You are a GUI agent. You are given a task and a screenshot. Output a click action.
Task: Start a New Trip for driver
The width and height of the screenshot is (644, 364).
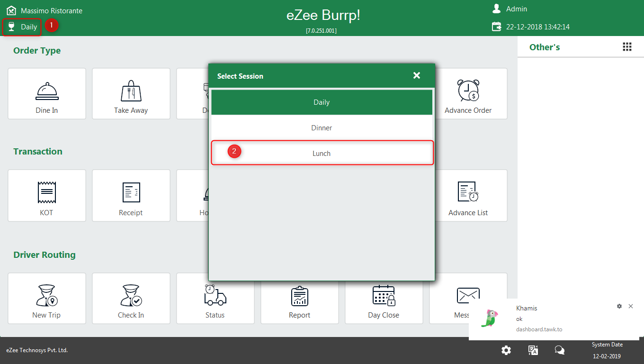(47, 298)
